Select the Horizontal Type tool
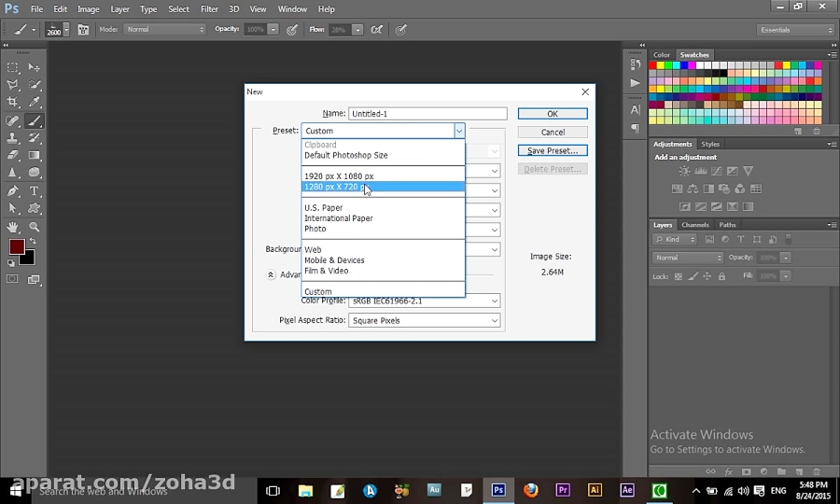Screen dimensions: 840x504 coord(35,190)
